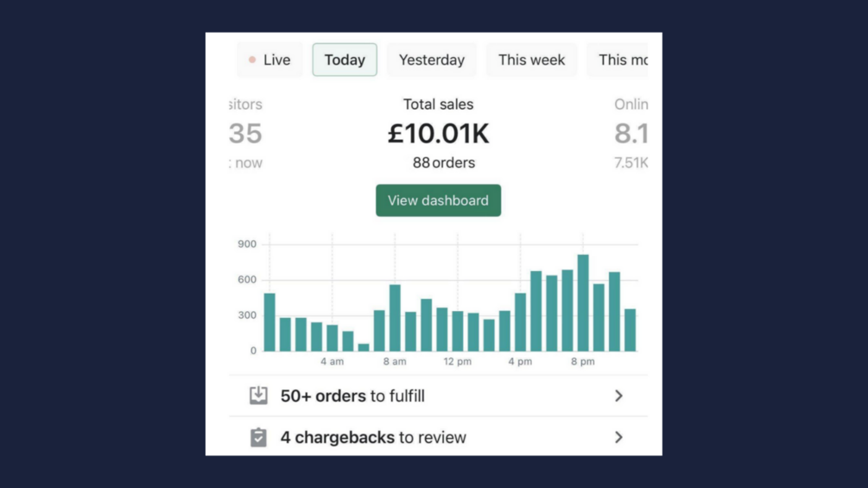The image size is (868, 488).
Task: Click the partially visible visitors metric card
Action: (x=246, y=133)
